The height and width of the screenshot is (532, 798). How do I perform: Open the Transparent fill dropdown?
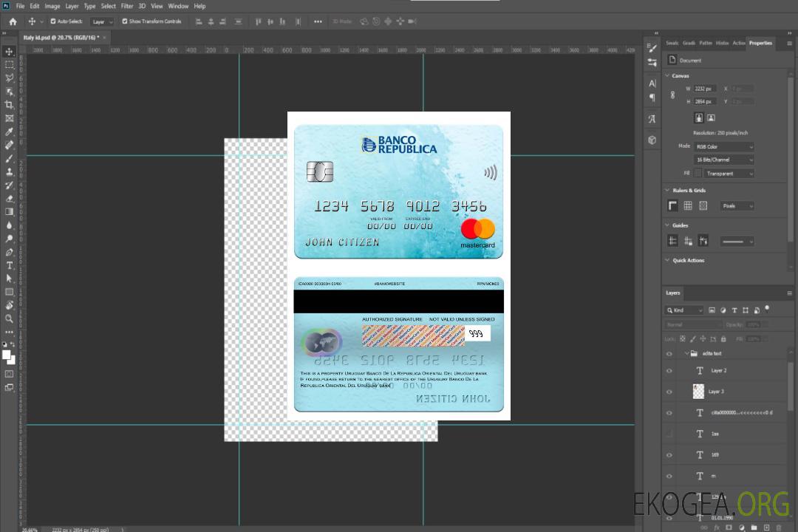point(729,174)
